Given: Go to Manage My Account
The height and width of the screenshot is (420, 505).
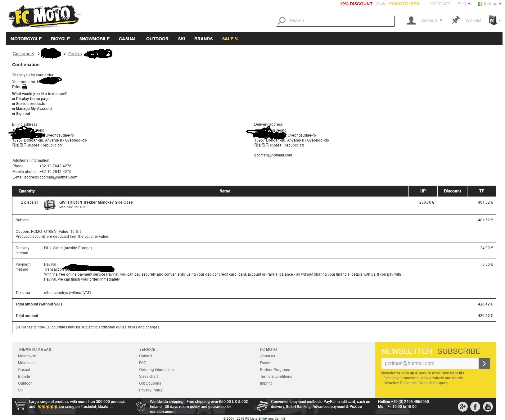Looking at the screenshot, I should pyautogui.click(x=34, y=109).
